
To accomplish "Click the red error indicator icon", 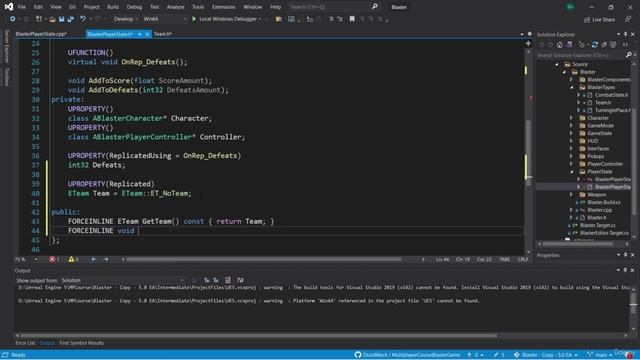I will pos(53,259).
